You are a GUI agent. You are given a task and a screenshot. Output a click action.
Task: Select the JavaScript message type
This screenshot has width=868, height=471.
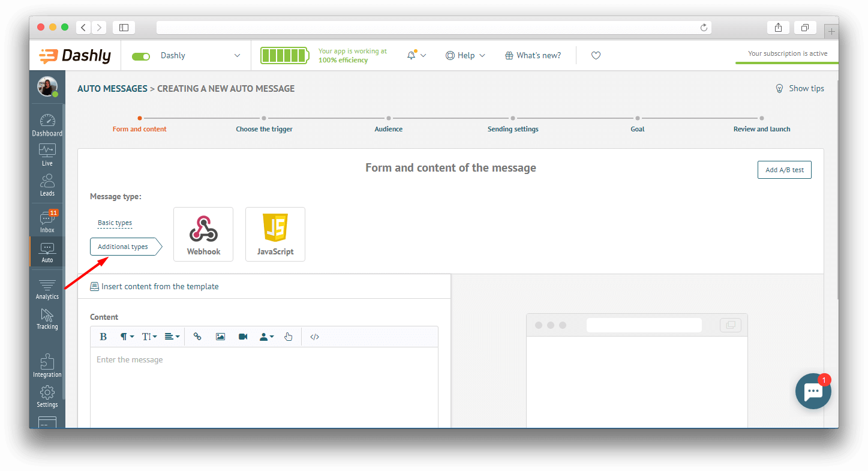275,234
